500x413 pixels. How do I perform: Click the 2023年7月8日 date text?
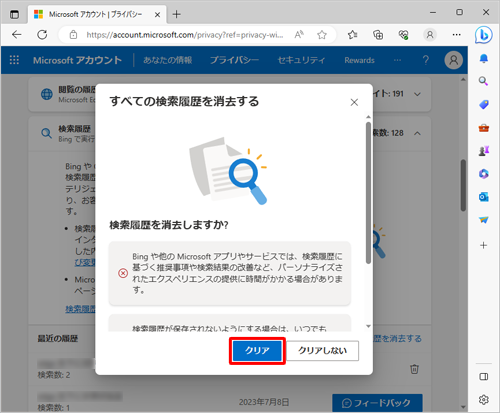coord(264,402)
